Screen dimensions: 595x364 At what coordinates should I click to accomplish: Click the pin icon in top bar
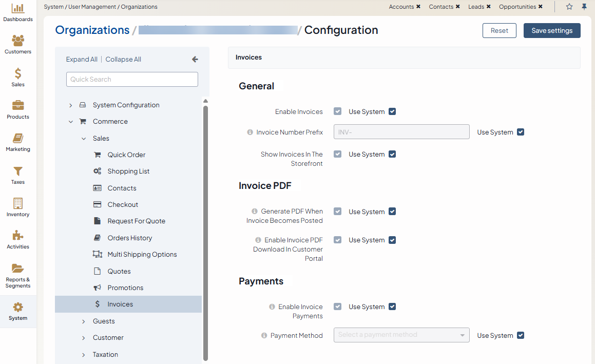coord(584,7)
